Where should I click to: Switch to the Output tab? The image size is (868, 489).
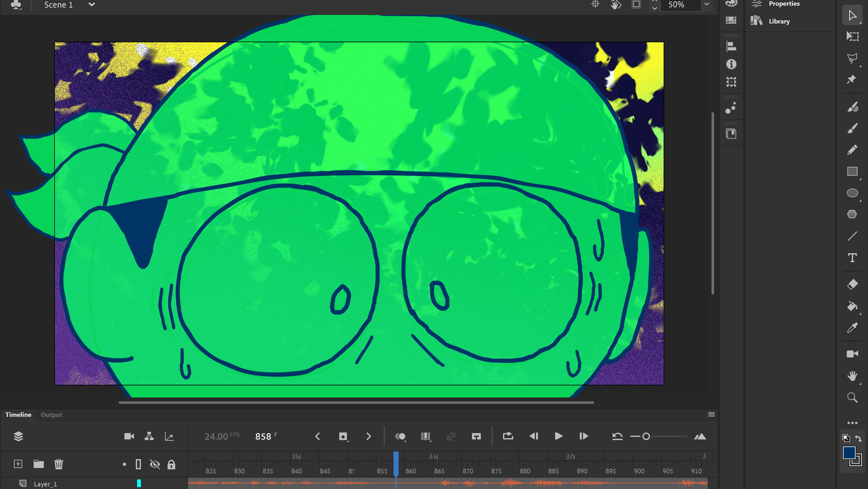click(51, 414)
